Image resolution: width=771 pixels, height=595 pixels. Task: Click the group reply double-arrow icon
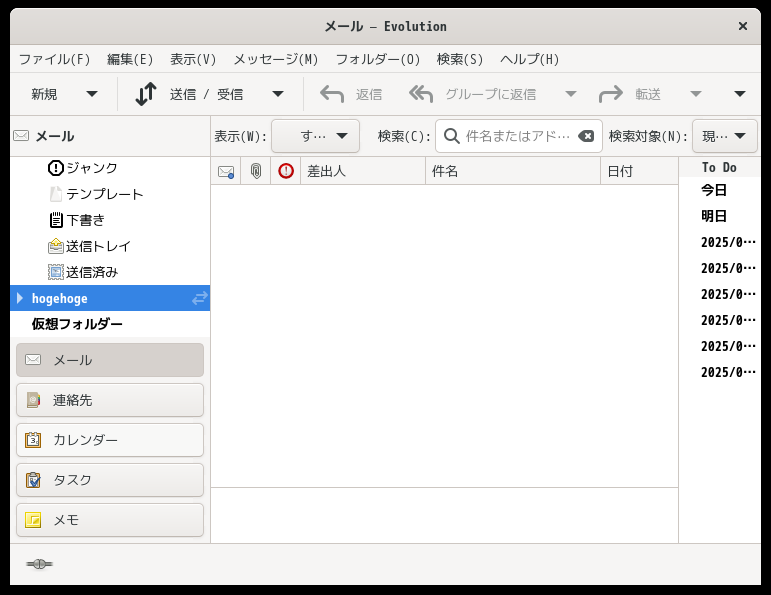(421, 94)
